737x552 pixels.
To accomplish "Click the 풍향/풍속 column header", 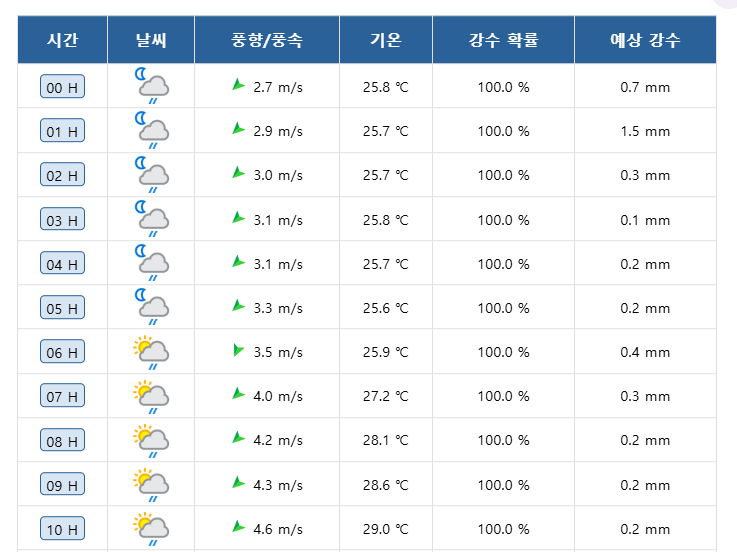I will (x=267, y=41).
